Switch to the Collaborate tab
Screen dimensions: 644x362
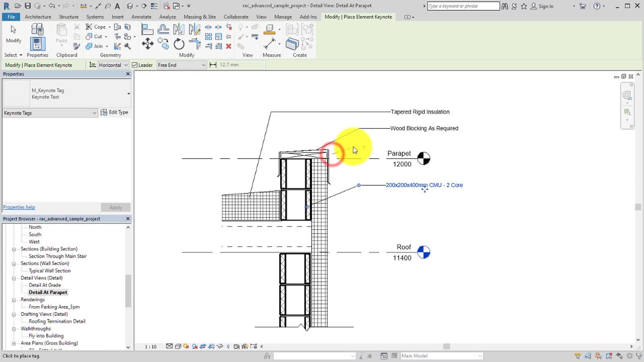tap(236, 17)
